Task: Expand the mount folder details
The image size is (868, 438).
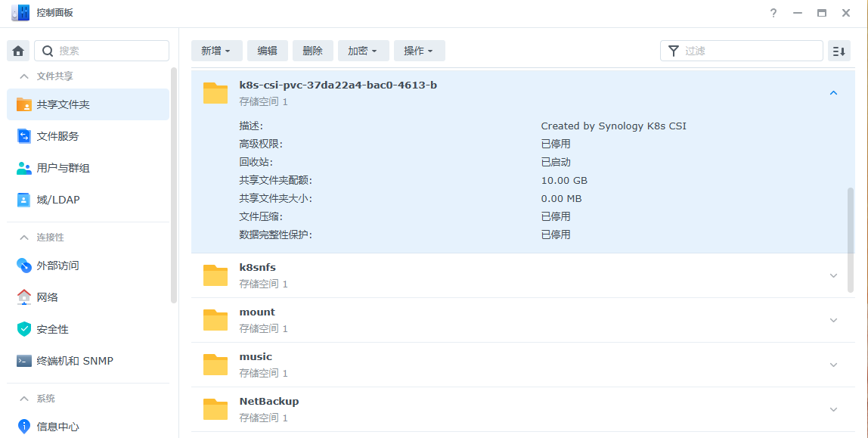Action: coord(834,320)
